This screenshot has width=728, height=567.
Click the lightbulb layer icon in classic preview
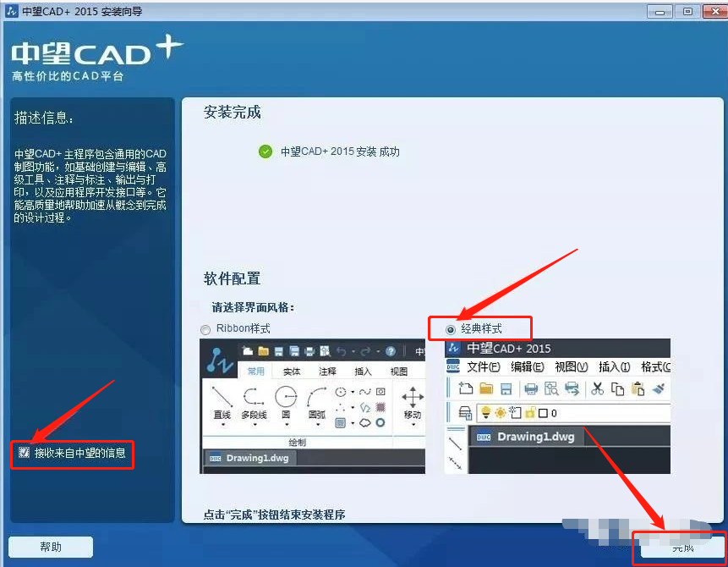tap(485, 412)
